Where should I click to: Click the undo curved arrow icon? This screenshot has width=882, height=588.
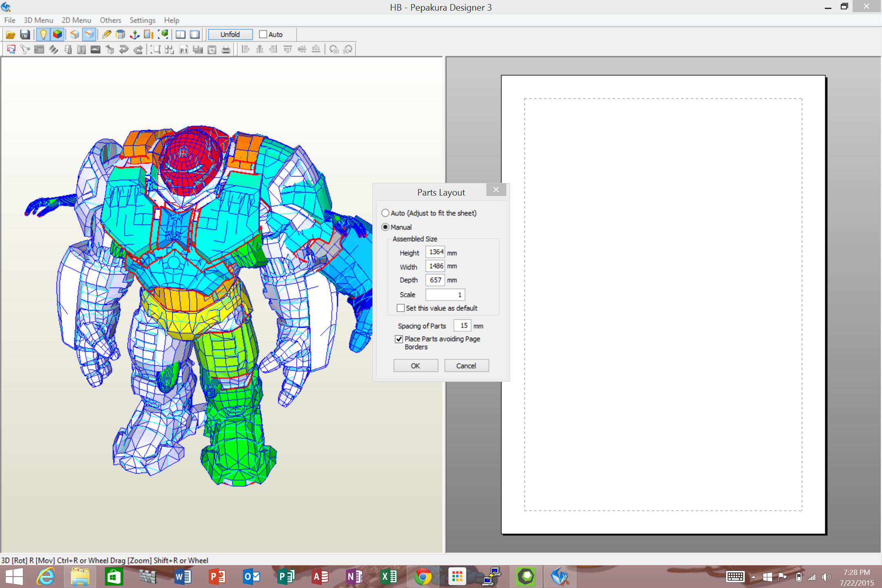(124, 49)
